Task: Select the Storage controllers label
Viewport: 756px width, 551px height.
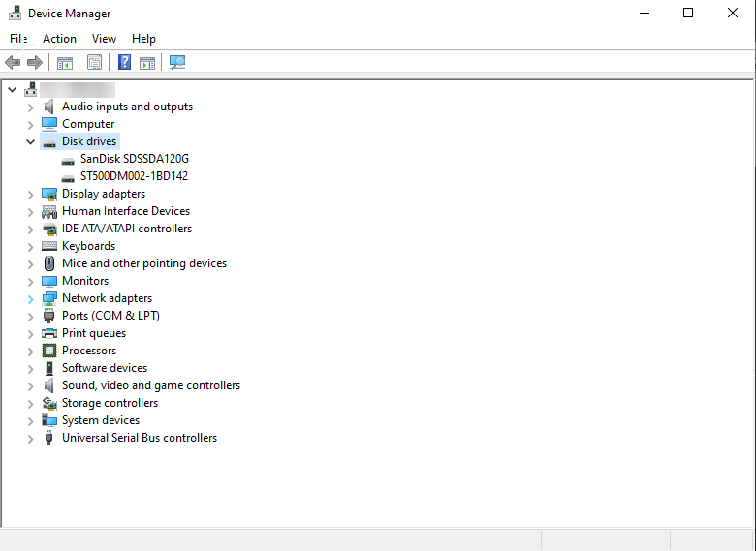Action: point(110,403)
